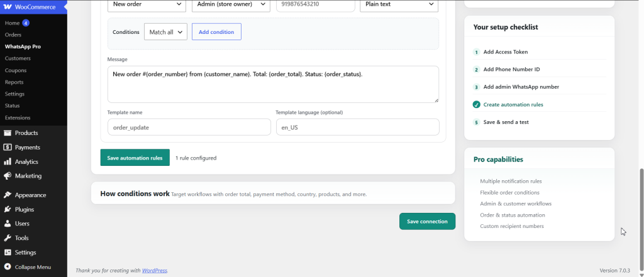Open the Plain text message type dropdown
Image resolution: width=644 pixels, height=277 pixels.
(x=399, y=4)
